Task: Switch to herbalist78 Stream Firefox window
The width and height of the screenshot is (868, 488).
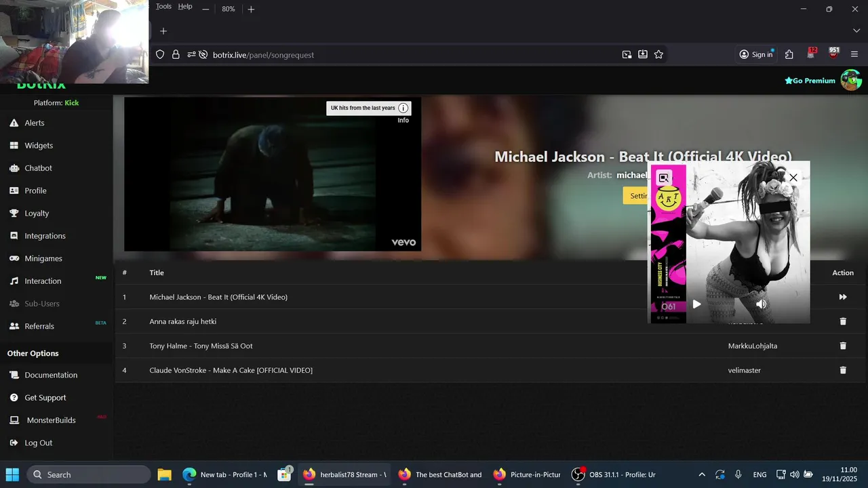Action: coord(346,474)
